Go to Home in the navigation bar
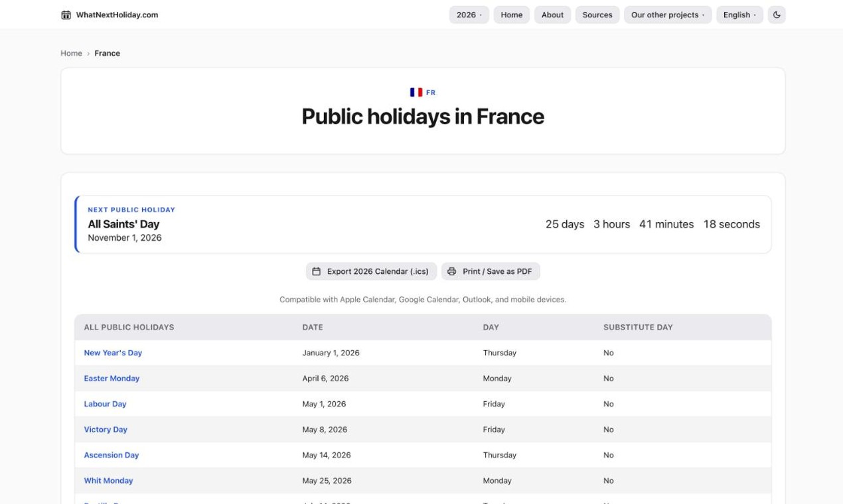The width and height of the screenshot is (843, 504). click(x=512, y=15)
